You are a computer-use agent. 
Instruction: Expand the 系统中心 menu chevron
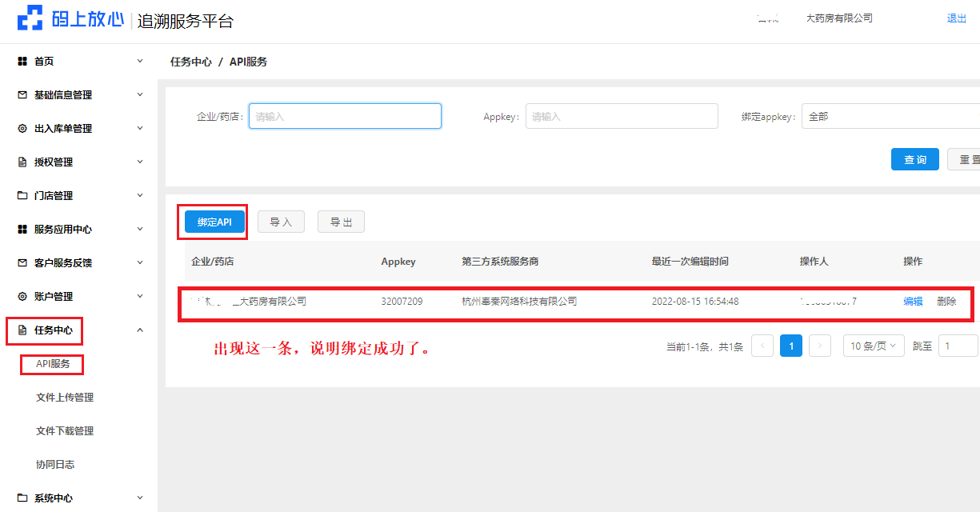[x=140, y=498]
